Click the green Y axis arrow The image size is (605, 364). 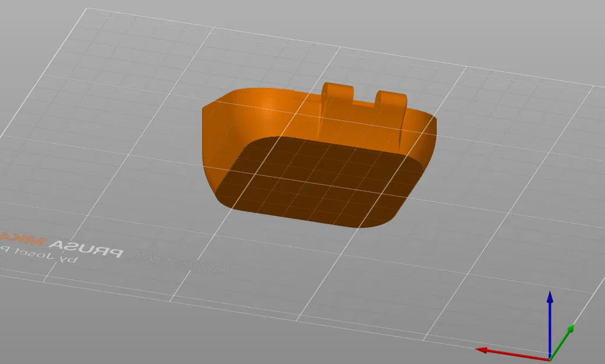[x=562, y=342]
